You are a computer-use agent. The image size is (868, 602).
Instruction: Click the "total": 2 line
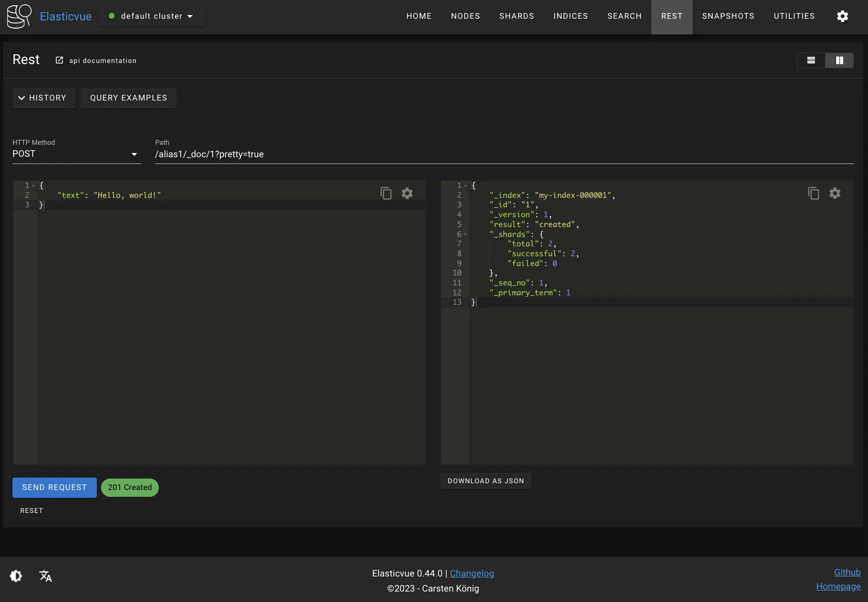click(532, 244)
